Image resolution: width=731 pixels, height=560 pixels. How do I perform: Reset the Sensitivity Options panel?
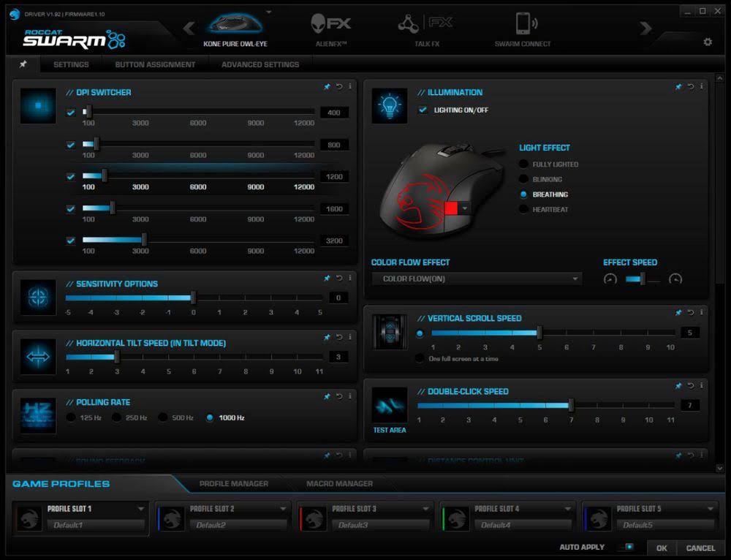click(339, 278)
